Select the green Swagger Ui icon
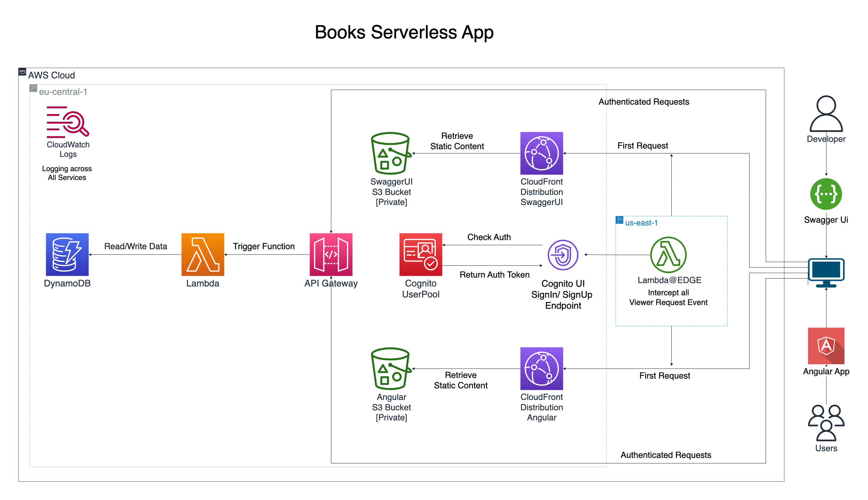 tap(826, 194)
